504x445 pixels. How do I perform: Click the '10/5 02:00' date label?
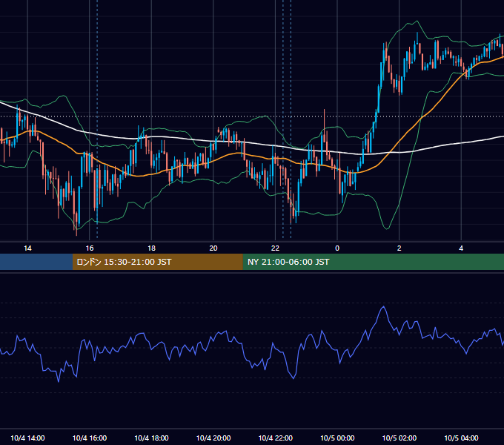399,438
